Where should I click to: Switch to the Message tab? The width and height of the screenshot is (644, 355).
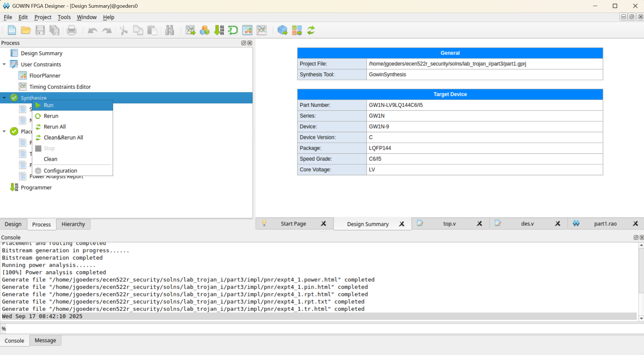click(x=45, y=340)
